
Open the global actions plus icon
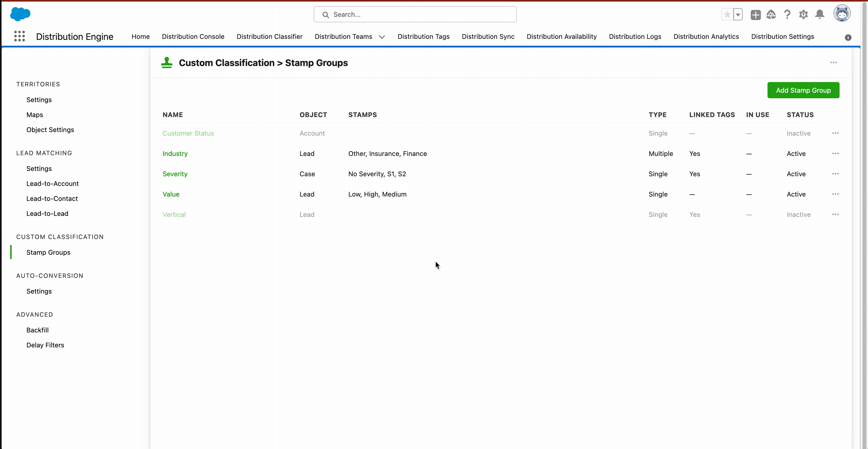(x=756, y=14)
